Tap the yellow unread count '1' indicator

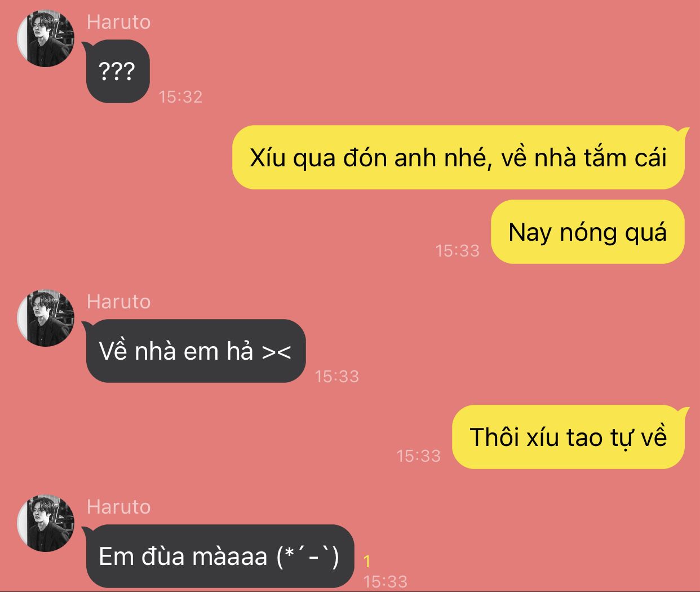pos(367,562)
